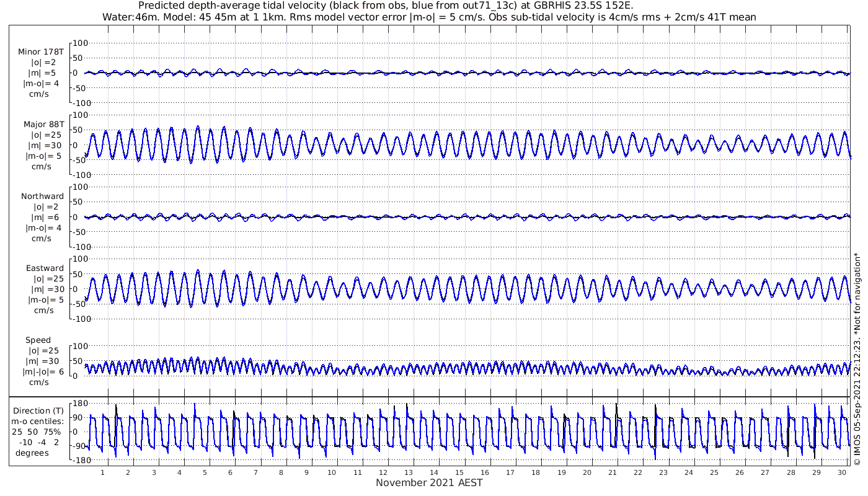Click the '|m-o|= 4' text under Minor 178T
868x496 pixels.
coord(42,84)
